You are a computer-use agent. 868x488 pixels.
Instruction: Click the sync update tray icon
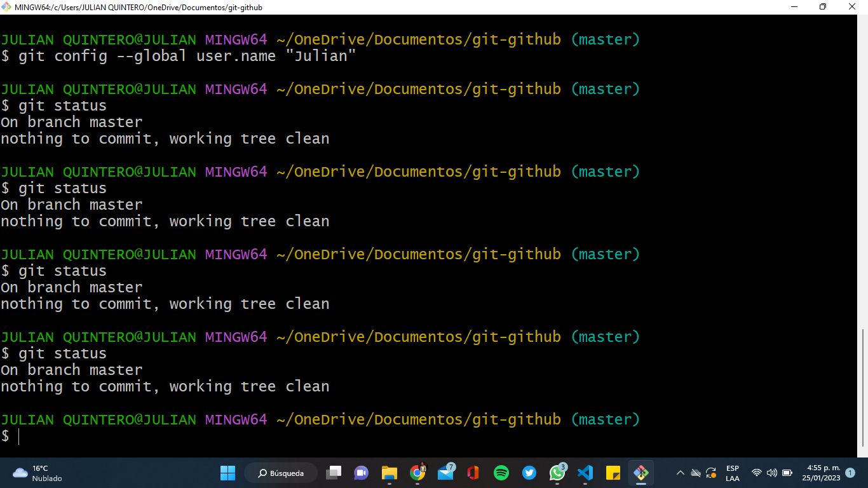coord(712,473)
